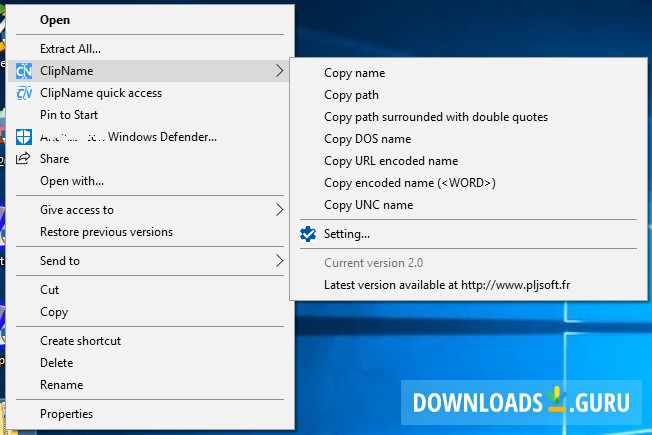Select Open in the context menu
The width and height of the screenshot is (652, 435).
[x=150, y=20]
